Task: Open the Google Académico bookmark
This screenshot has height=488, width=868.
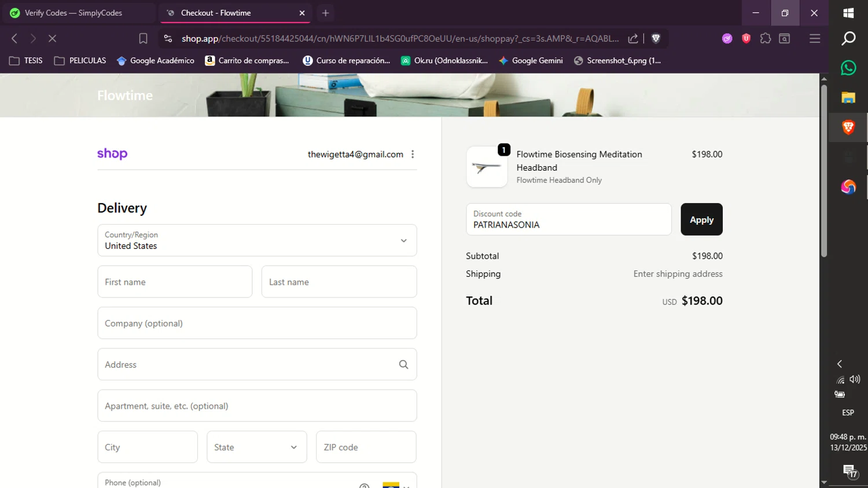Action: click(x=156, y=60)
